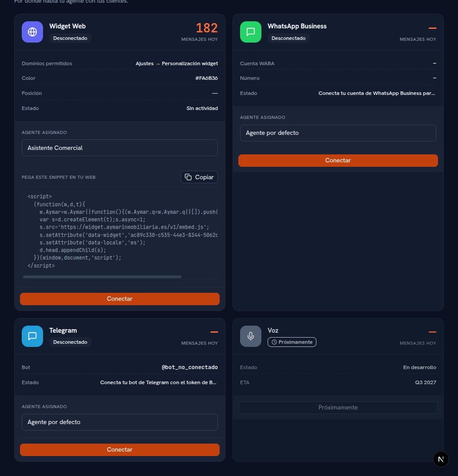
Task: Click the Voz microphone icon
Action: (x=251, y=336)
